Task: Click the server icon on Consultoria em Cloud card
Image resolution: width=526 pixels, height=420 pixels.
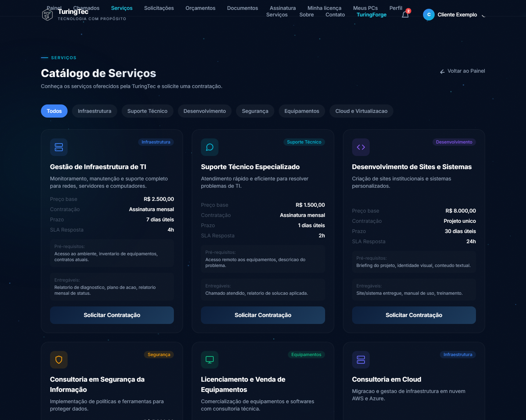Action: tap(361, 360)
